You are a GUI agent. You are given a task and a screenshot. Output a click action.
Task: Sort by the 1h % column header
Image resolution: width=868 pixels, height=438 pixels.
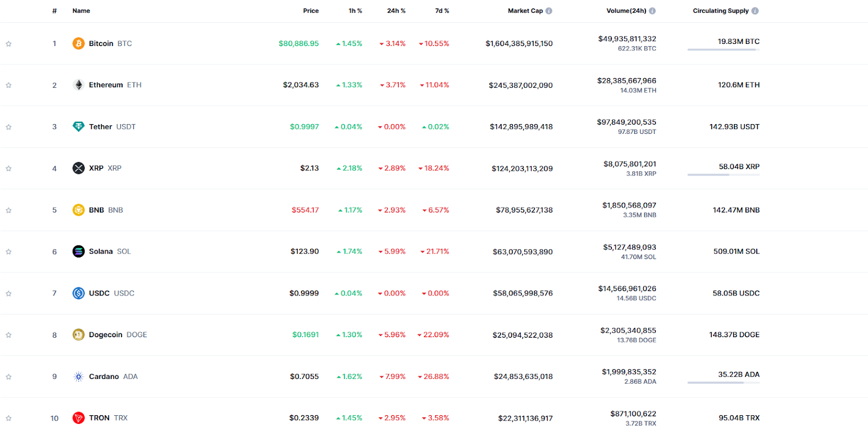coord(355,11)
